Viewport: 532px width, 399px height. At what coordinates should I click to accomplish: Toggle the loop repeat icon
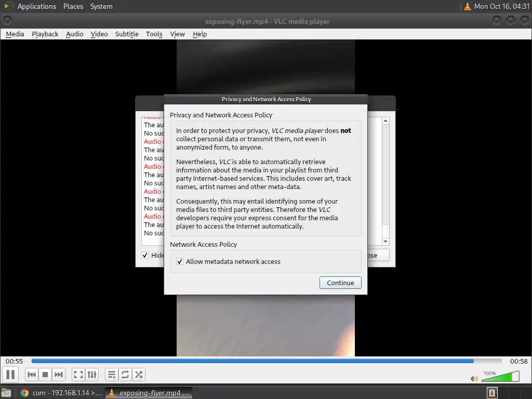(125, 375)
